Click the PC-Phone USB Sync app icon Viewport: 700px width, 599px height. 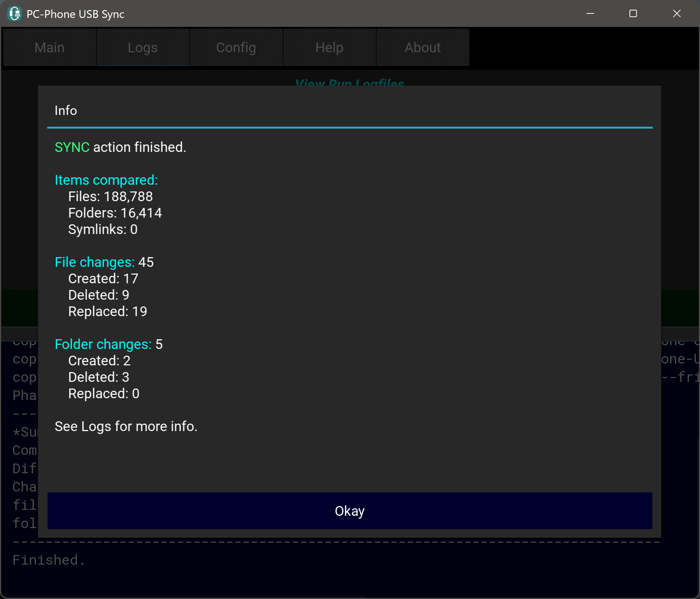click(x=15, y=14)
